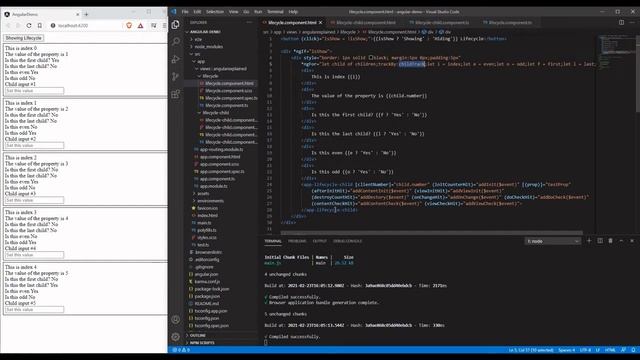
Task: Click the Child input #1 text field
Action: point(34,91)
